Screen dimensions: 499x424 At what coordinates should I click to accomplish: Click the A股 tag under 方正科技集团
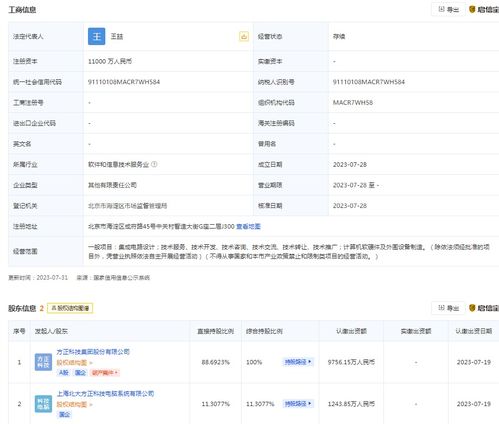coord(64,373)
